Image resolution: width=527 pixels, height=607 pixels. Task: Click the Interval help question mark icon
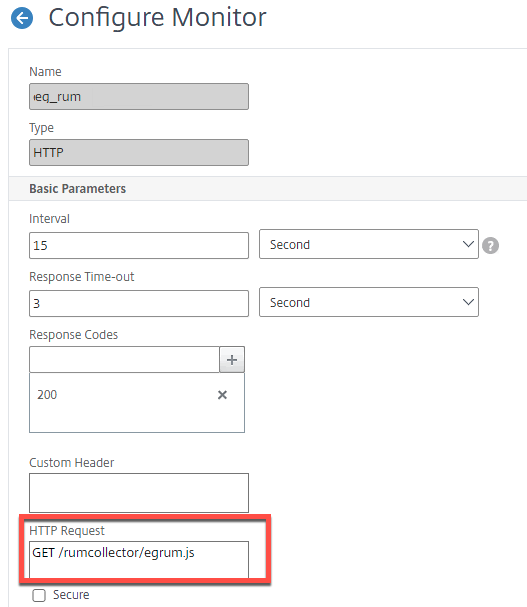(x=490, y=245)
